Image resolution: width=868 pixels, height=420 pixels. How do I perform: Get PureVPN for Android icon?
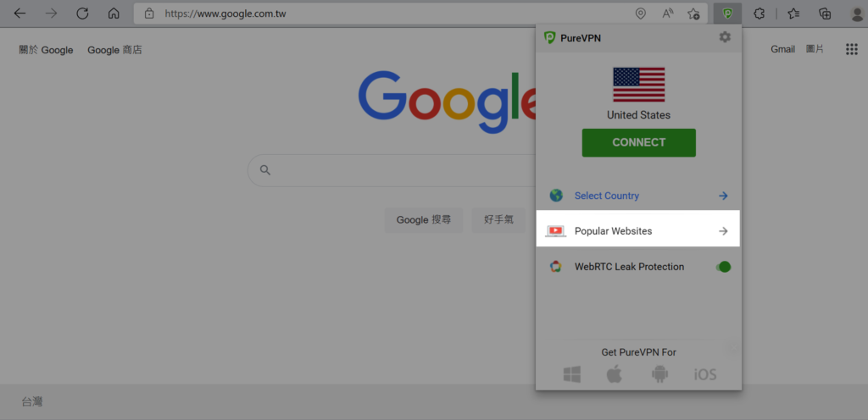pos(659,374)
